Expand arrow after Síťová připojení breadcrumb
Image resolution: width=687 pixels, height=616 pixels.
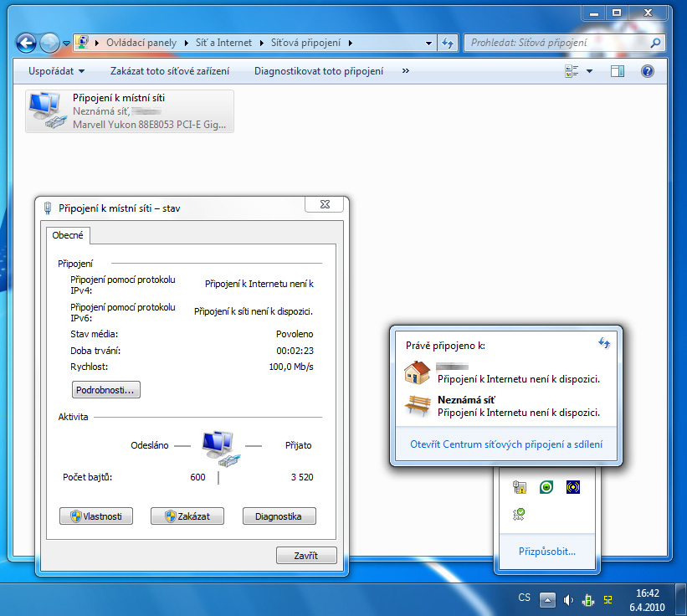pyautogui.click(x=350, y=43)
